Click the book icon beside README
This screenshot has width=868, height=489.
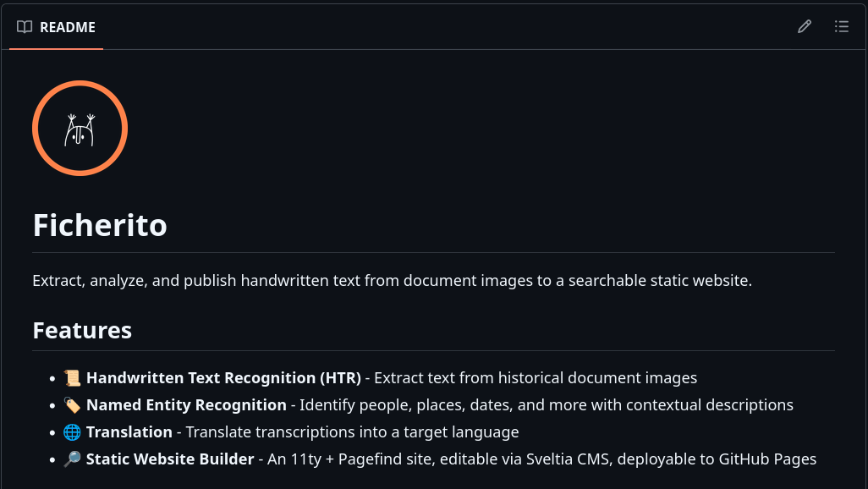pos(25,26)
